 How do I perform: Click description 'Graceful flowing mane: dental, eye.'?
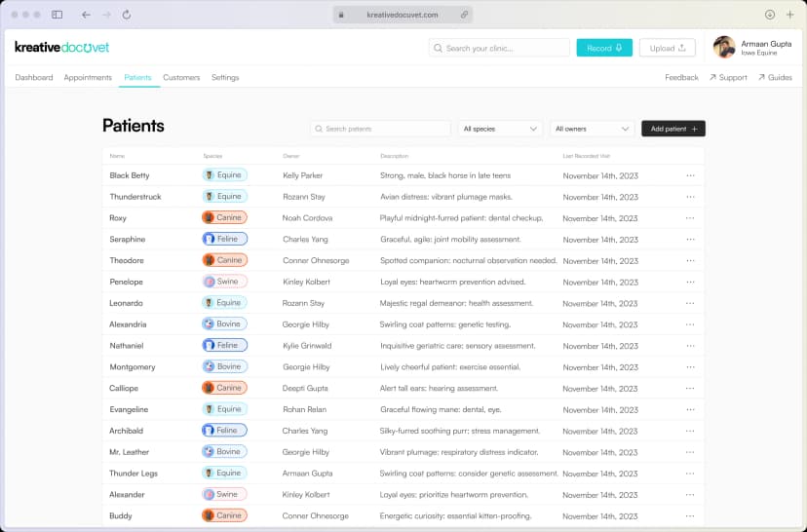click(441, 409)
